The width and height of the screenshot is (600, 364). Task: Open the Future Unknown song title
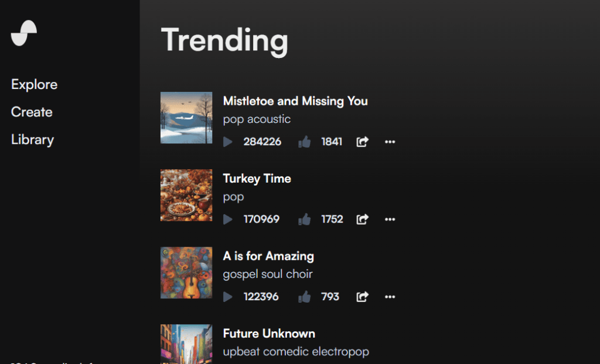269,334
